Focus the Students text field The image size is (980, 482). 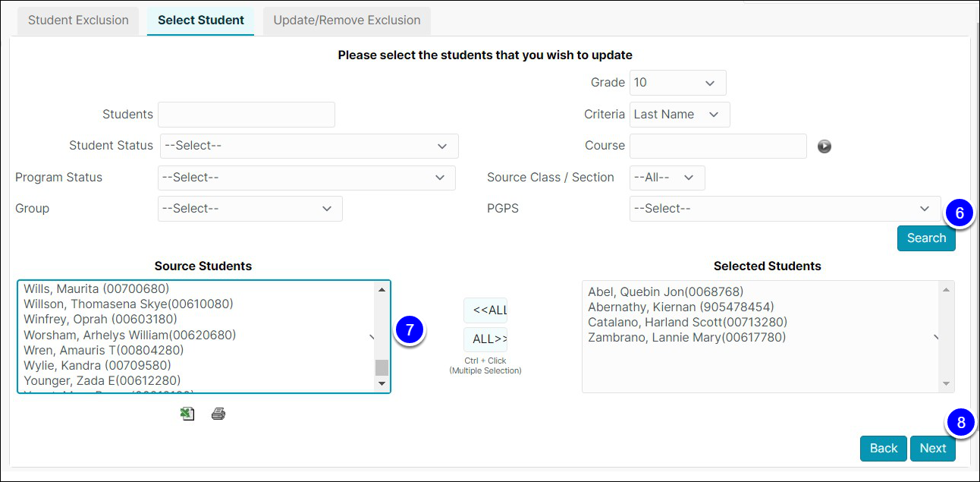(247, 115)
